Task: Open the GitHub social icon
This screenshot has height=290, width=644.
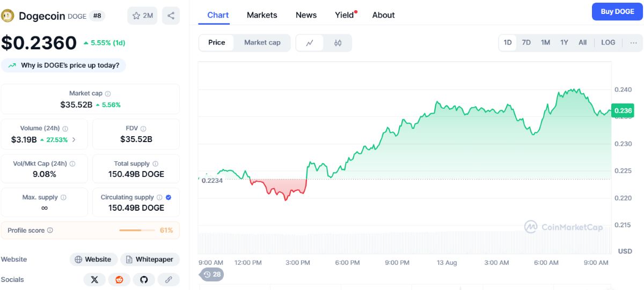Action: pos(144,279)
